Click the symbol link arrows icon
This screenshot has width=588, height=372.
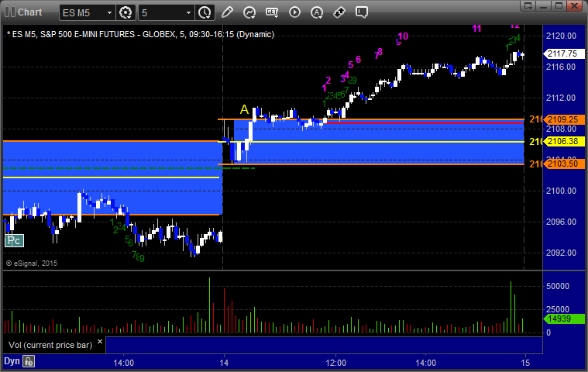click(339, 12)
